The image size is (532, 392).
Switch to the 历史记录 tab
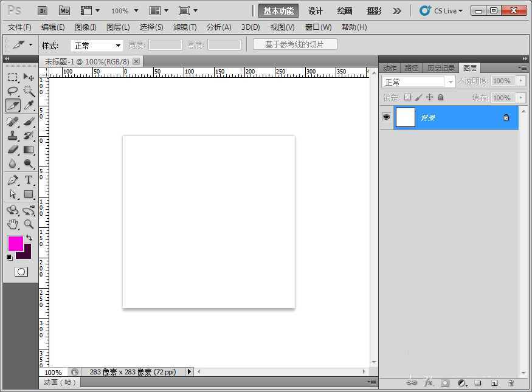coord(440,68)
